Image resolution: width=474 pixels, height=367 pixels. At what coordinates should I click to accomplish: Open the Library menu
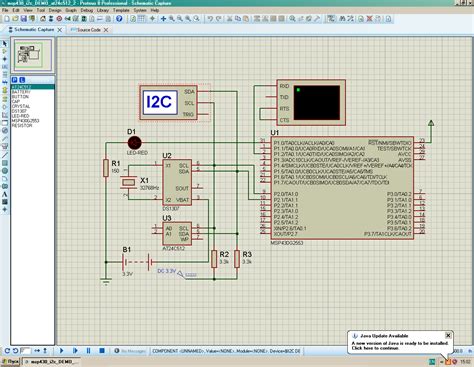(103, 10)
